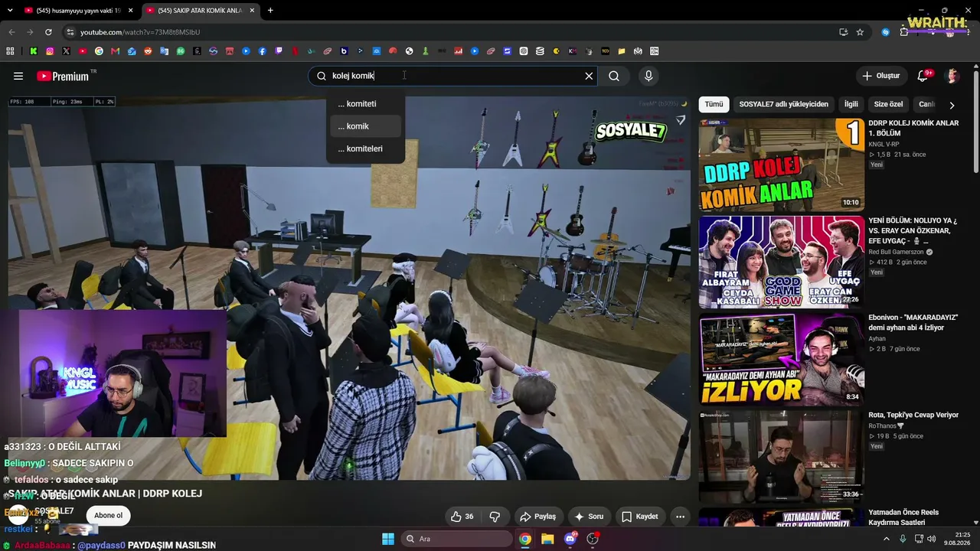The image size is (980, 551).
Task: Open YouTube notifications bell
Action: pos(923,76)
